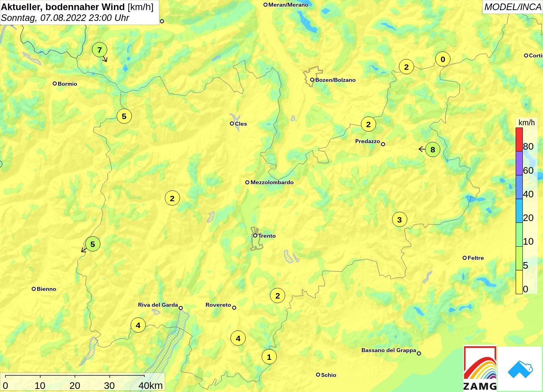The image size is (543, 392).
Task: Click the title 'Aktueller, bodennaher Wind'
Action: click(63, 7)
